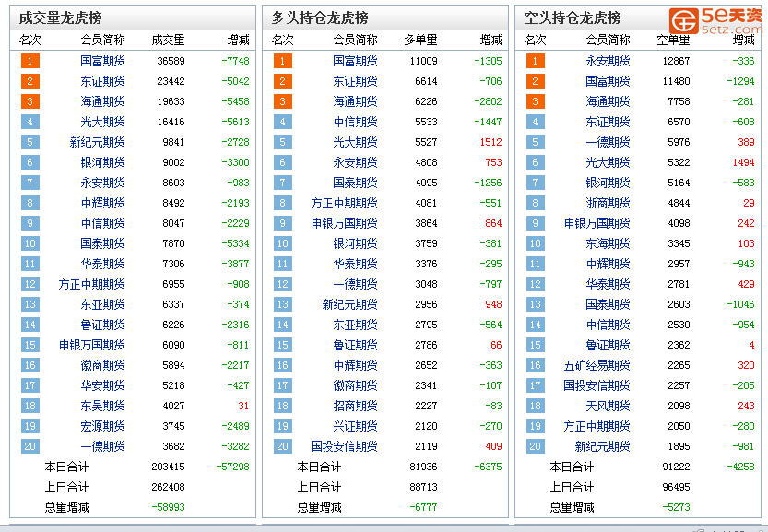Open 中信期货 link in 多头持仓龙虎榜 table
Image resolution: width=768 pixels, height=532 pixels.
[355, 122]
